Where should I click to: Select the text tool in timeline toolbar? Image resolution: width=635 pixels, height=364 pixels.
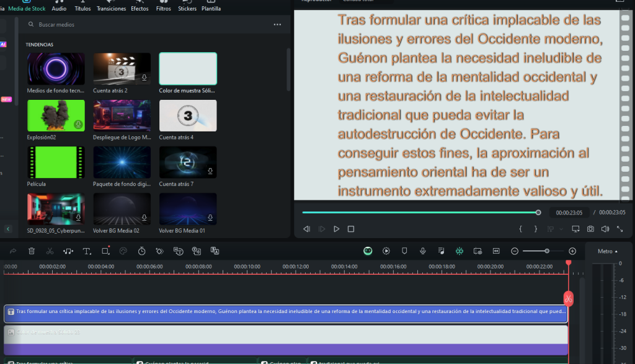(x=87, y=251)
